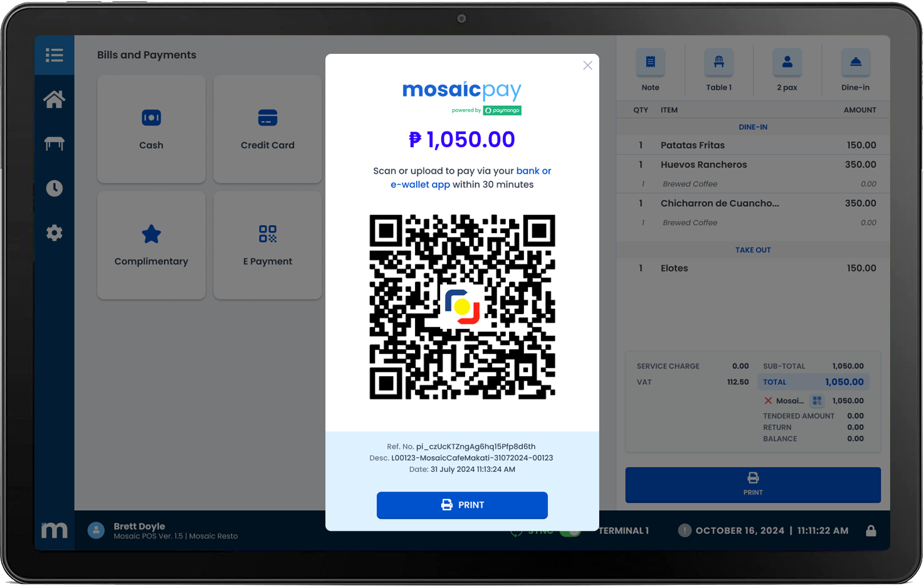Close the MosaicPay QR dialog

click(587, 65)
